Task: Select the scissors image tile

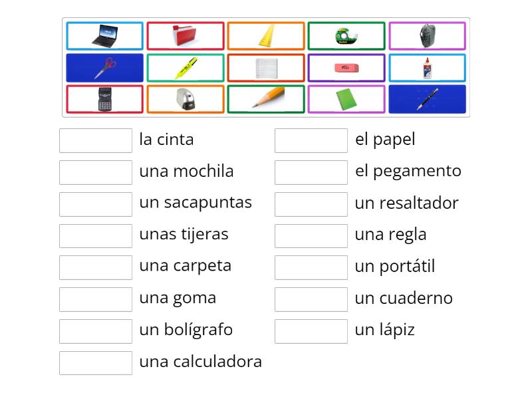Action: point(104,67)
